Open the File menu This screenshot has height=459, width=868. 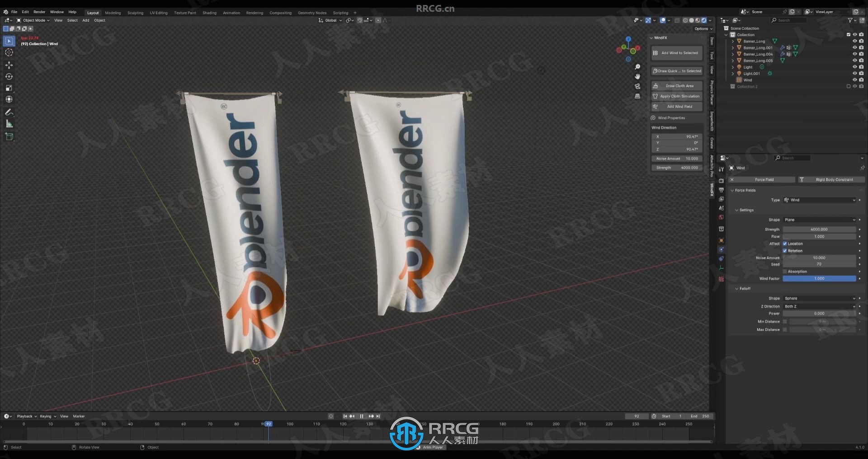pos(14,12)
